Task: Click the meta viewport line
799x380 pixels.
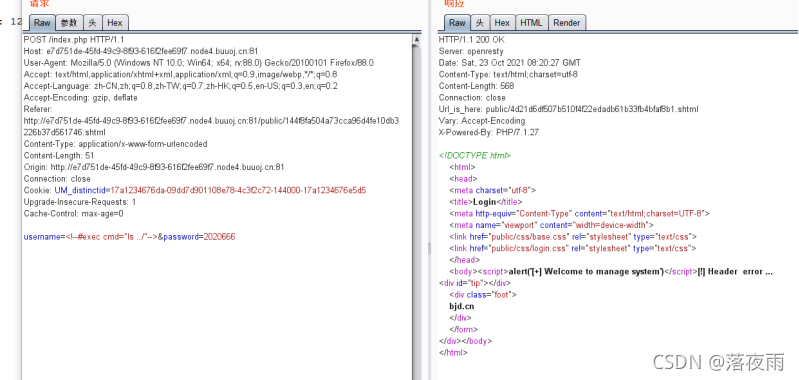Action: (x=551, y=225)
